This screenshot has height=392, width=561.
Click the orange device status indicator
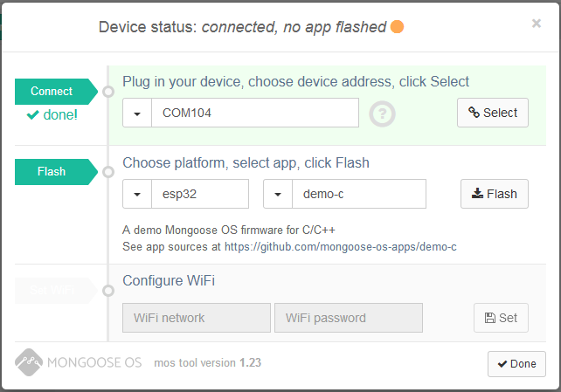(397, 27)
